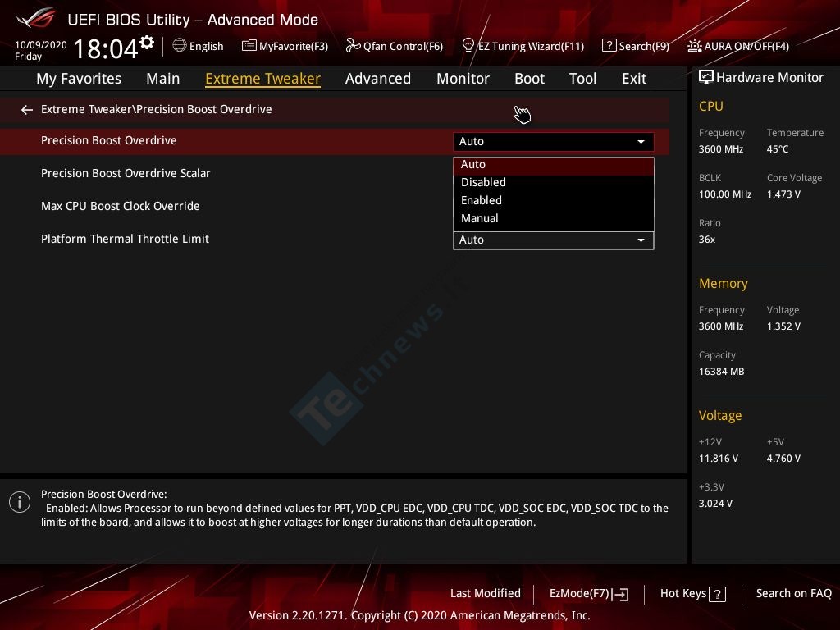Select Precision Boost Overdrive setting row
840x630 pixels.
(335, 141)
